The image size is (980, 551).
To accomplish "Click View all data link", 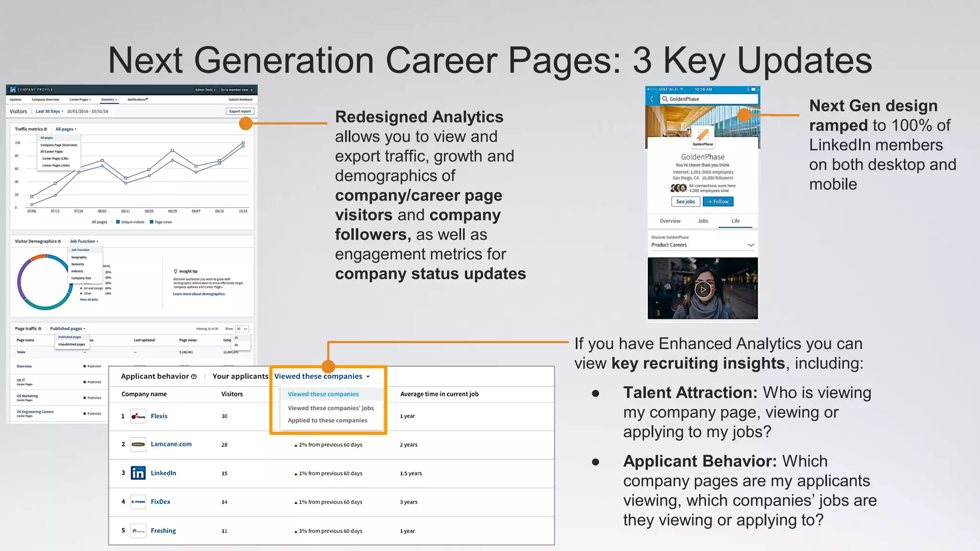I will (89, 299).
